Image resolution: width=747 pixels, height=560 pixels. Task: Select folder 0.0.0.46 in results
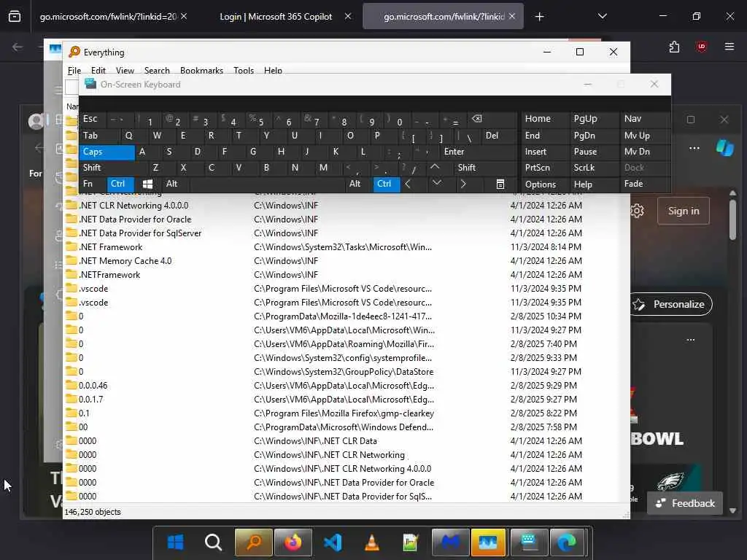[x=346, y=386]
